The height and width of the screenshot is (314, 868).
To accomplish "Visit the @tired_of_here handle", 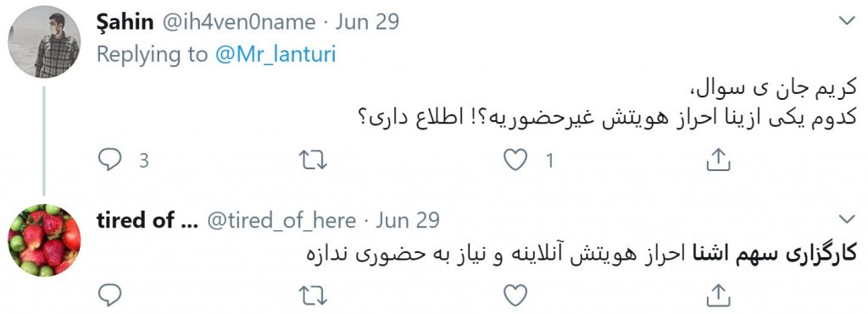I will (x=281, y=221).
